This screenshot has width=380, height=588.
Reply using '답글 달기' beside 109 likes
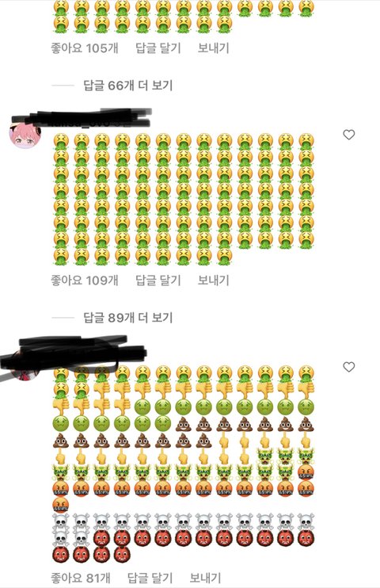[158, 280]
